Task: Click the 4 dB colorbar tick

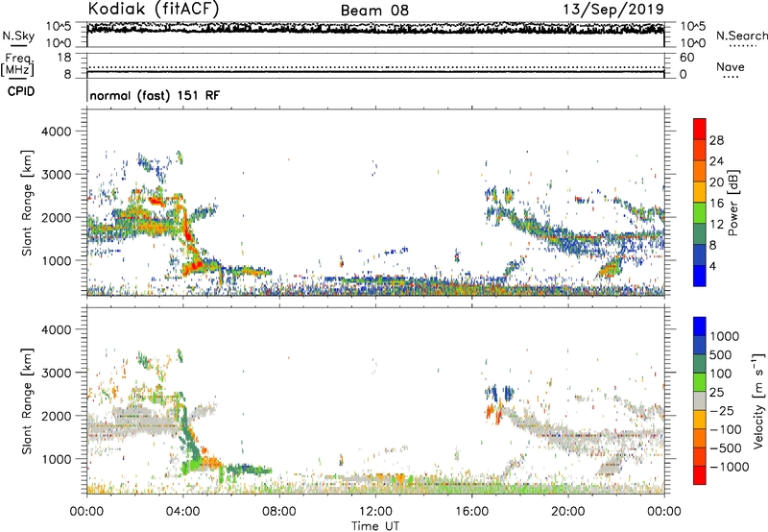Action: point(712,267)
